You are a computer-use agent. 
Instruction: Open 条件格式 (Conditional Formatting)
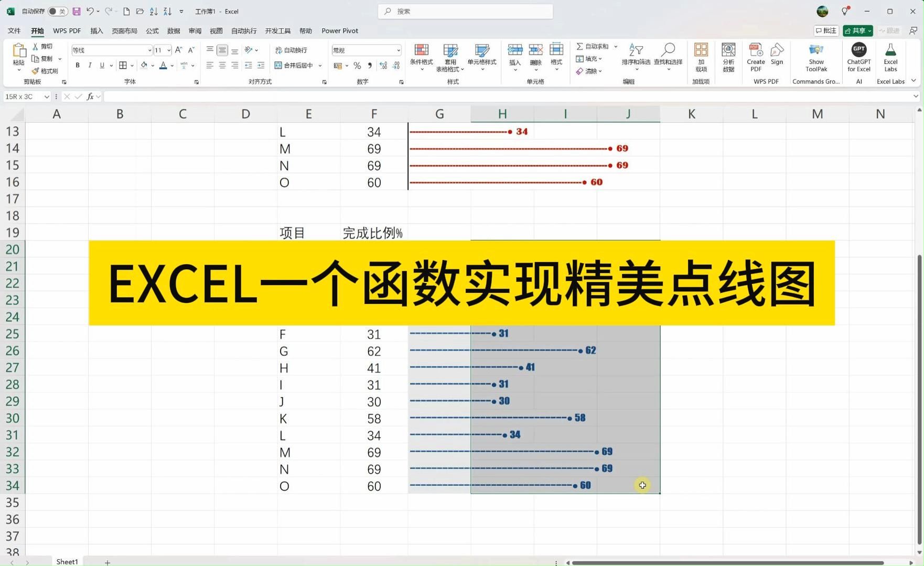pyautogui.click(x=421, y=57)
